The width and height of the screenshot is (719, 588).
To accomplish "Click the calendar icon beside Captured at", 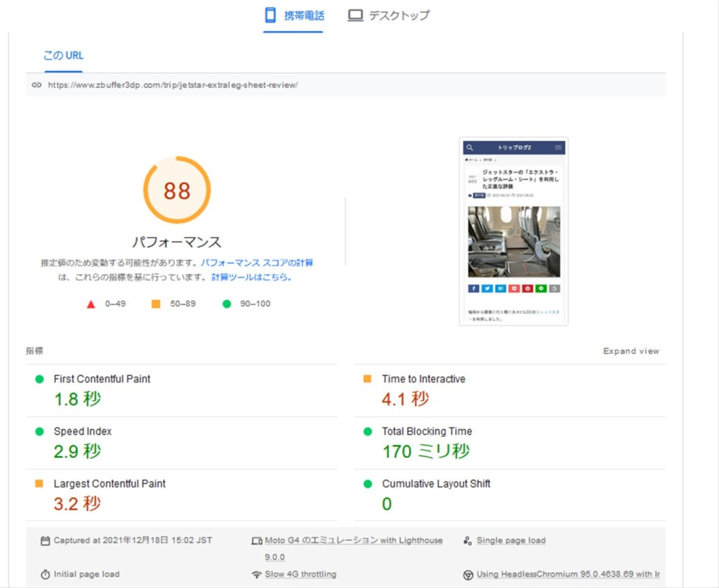I will 45,541.
